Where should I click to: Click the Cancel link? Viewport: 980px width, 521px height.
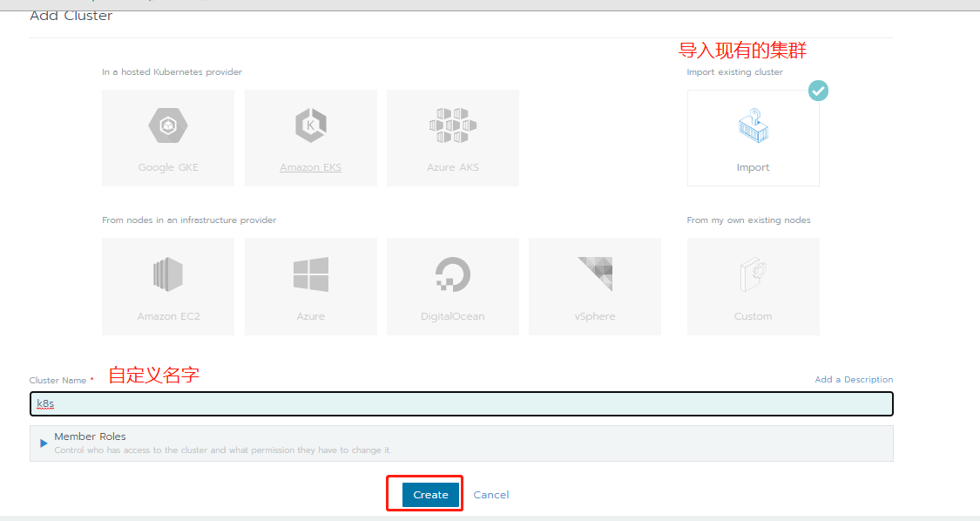491,495
